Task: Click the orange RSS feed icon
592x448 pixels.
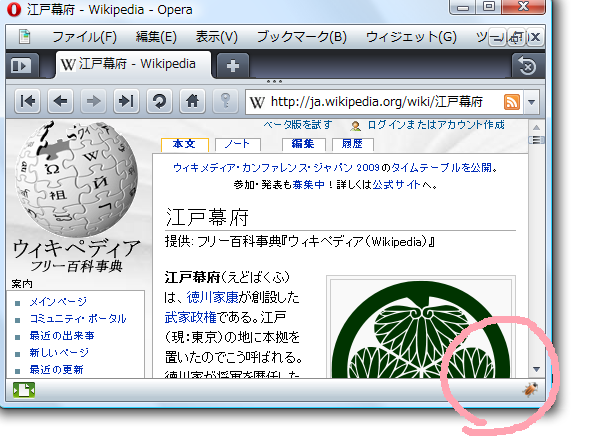Action: [512, 102]
